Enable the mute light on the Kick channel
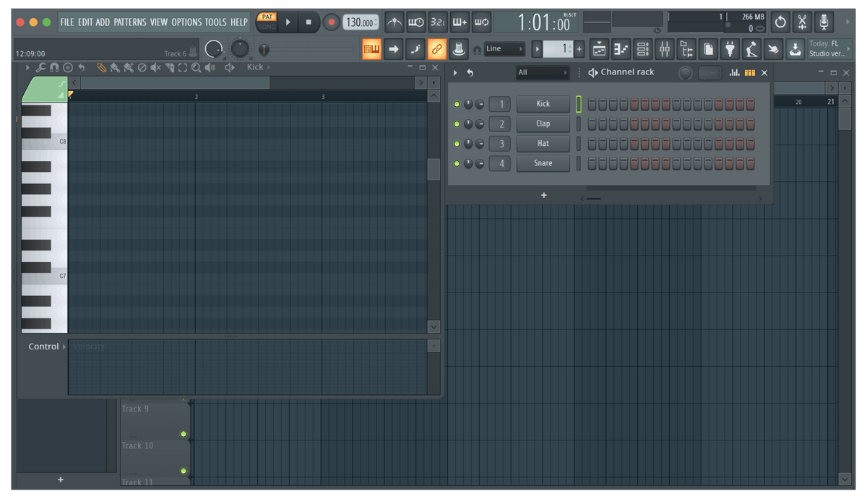 coord(457,103)
